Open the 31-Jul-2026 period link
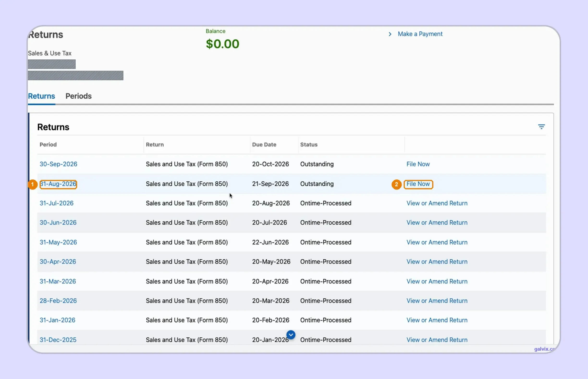This screenshot has height=379, width=588. coord(56,203)
